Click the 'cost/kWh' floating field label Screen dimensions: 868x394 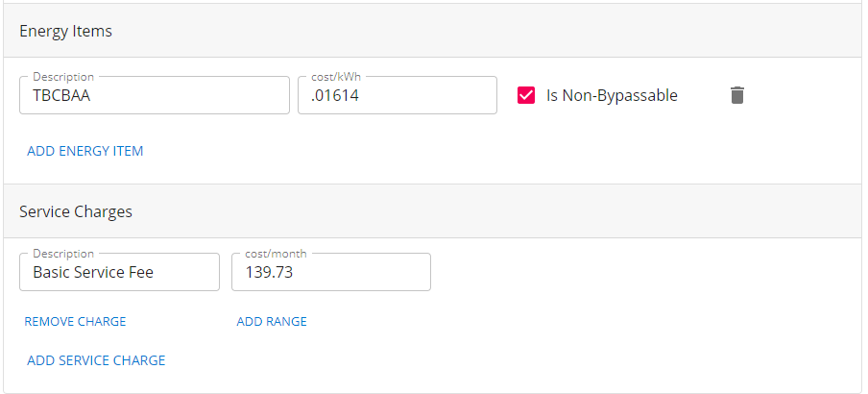click(x=335, y=77)
